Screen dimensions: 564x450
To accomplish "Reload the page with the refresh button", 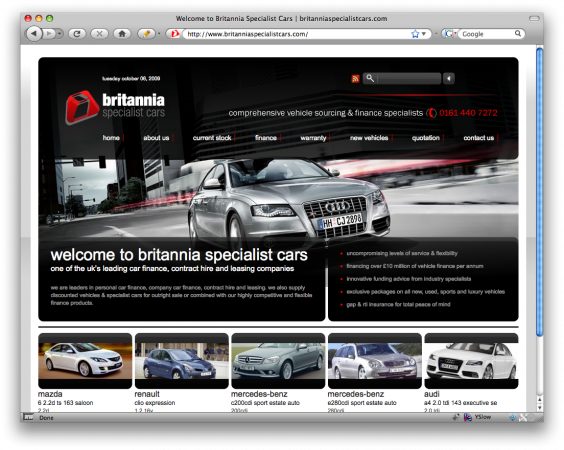I will (77, 34).
